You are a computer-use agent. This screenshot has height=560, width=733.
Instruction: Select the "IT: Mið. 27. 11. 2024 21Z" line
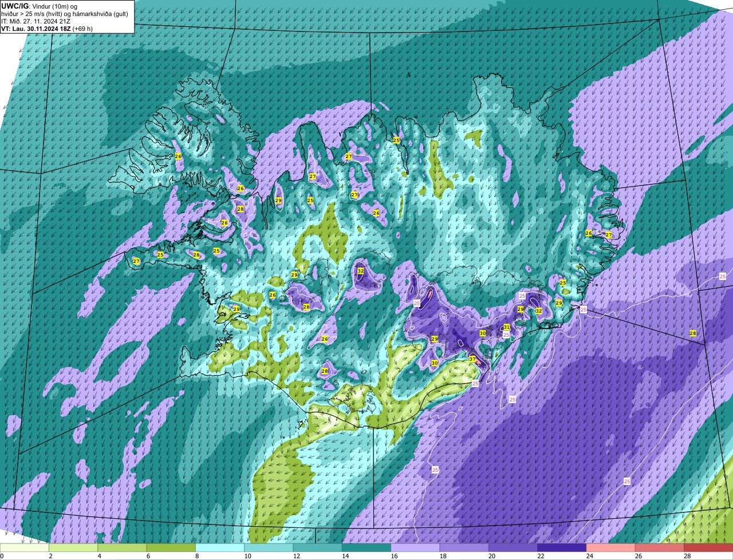(x=36, y=21)
